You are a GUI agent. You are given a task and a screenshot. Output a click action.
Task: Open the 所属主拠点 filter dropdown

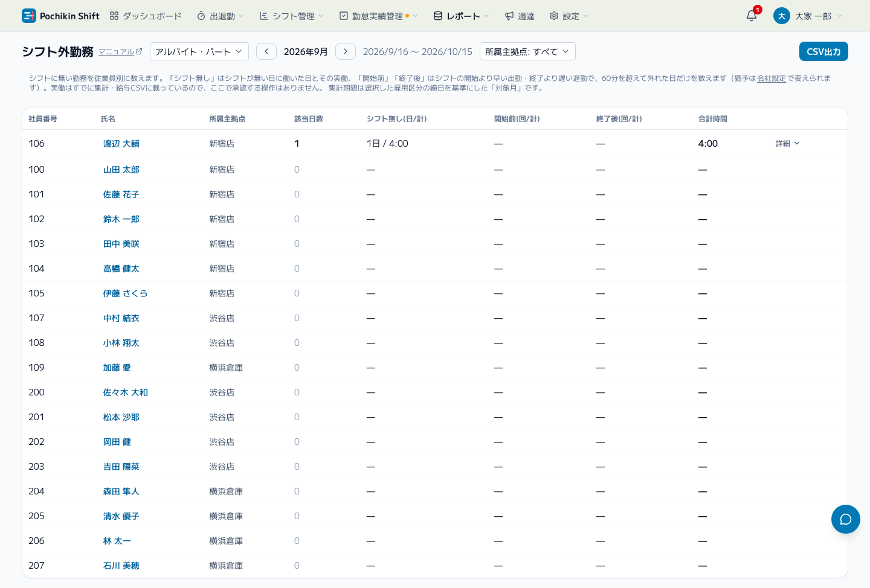point(527,51)
